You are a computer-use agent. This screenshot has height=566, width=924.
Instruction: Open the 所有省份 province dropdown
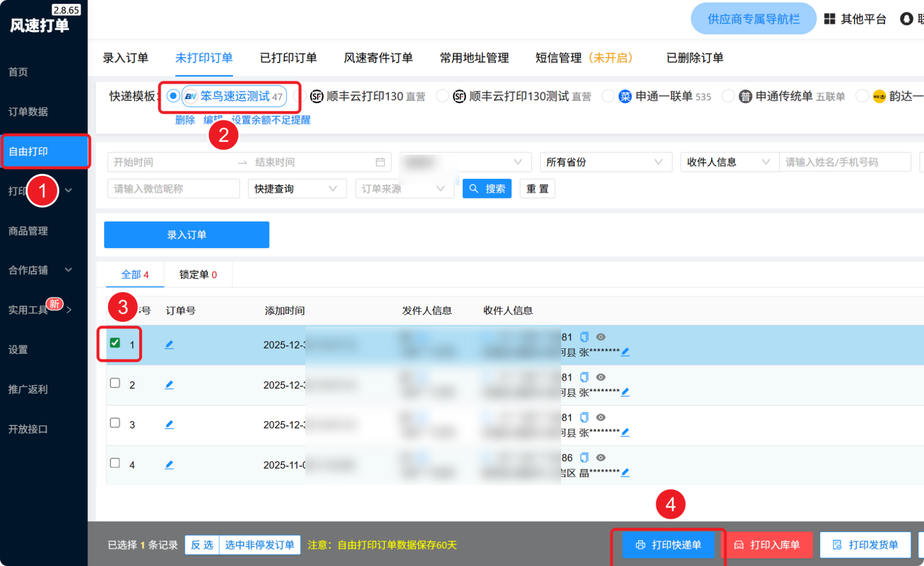coord(605,162)
